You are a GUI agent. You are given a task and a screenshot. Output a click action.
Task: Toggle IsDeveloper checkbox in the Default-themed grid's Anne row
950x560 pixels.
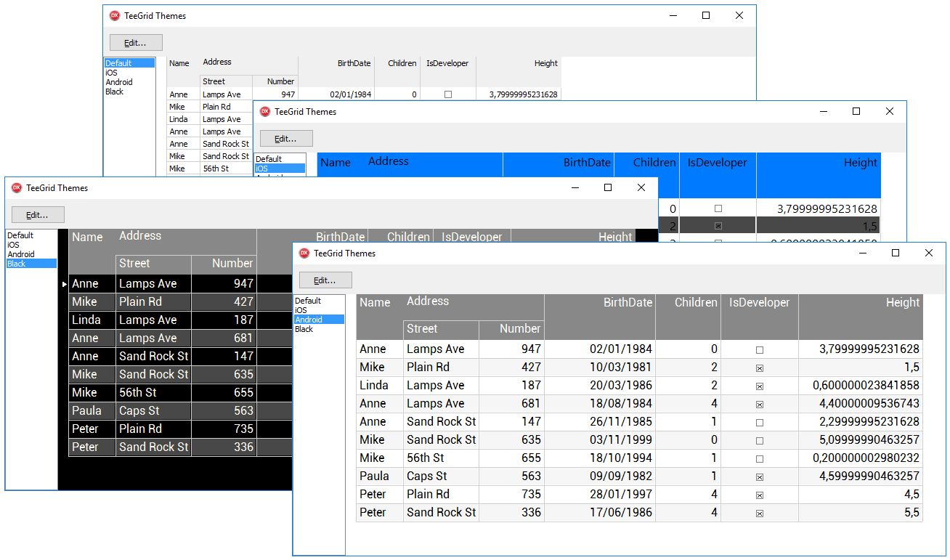pos(448,94)
